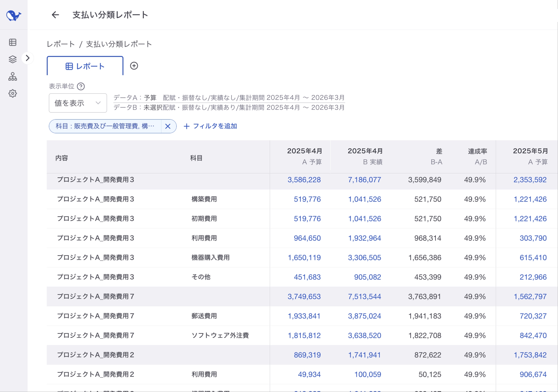Open the 値を表示 dropdown
The height and width of the screenshot is (392, 558).
tap(78, 103)
